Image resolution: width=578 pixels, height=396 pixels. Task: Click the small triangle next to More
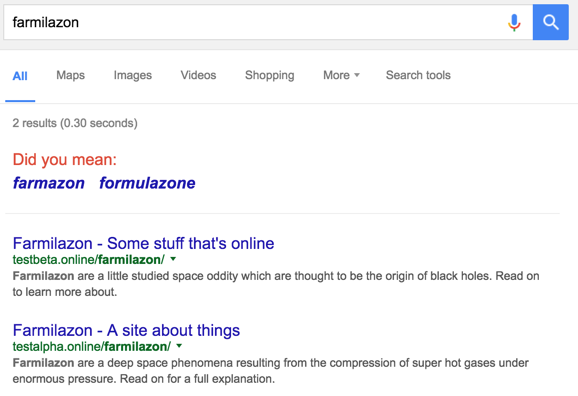[356, 75]
